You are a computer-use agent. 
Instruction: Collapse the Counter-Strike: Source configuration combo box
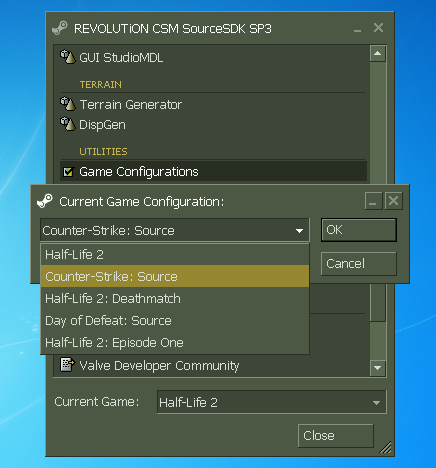[175, 230]
